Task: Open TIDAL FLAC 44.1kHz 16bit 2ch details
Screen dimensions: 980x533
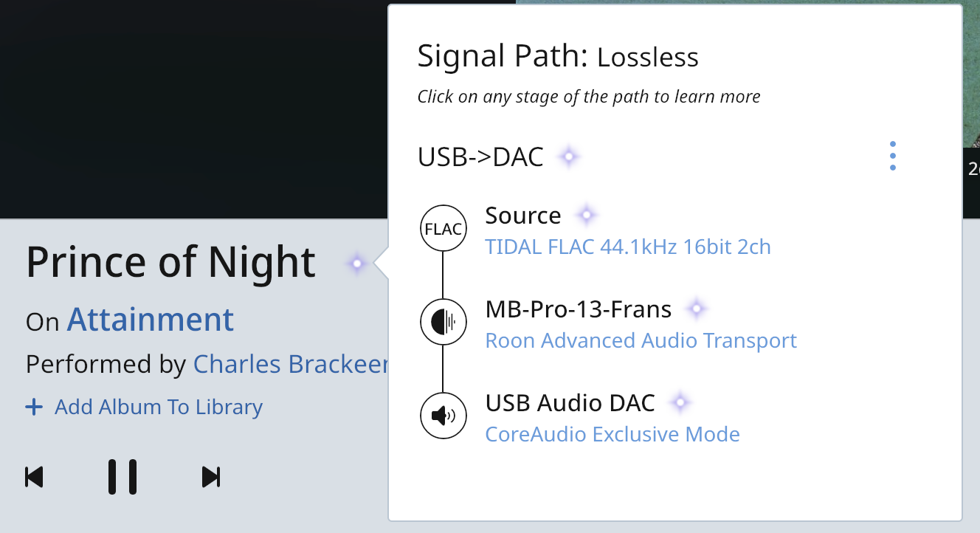Action: 627,247
